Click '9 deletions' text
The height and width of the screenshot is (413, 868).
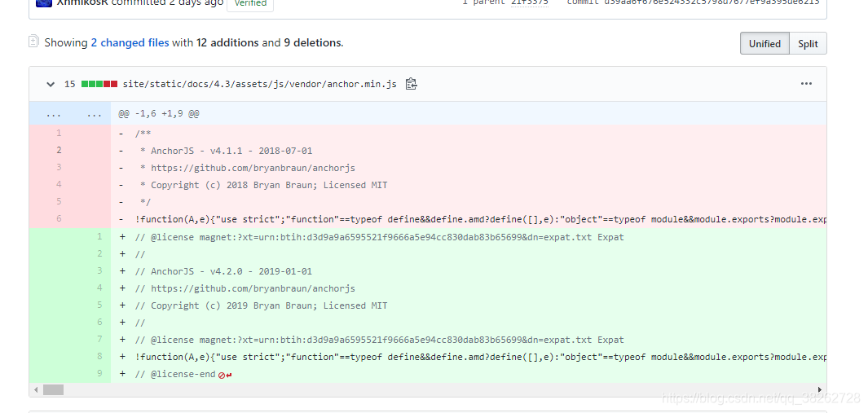(313, 42)
